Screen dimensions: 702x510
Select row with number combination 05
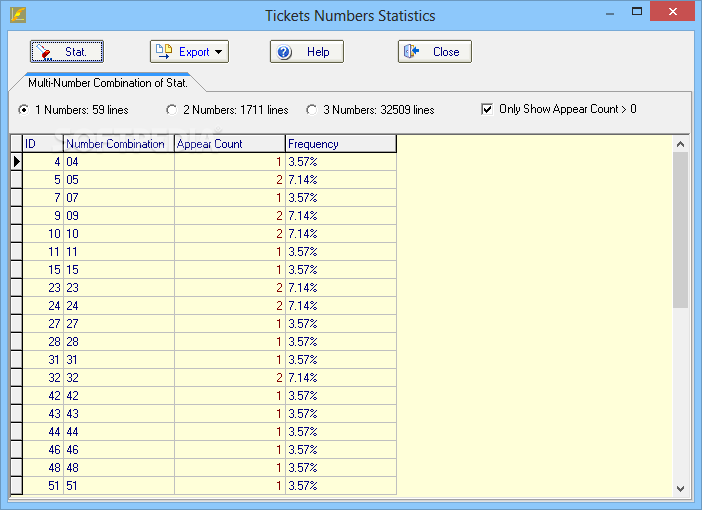coord(209,180)
